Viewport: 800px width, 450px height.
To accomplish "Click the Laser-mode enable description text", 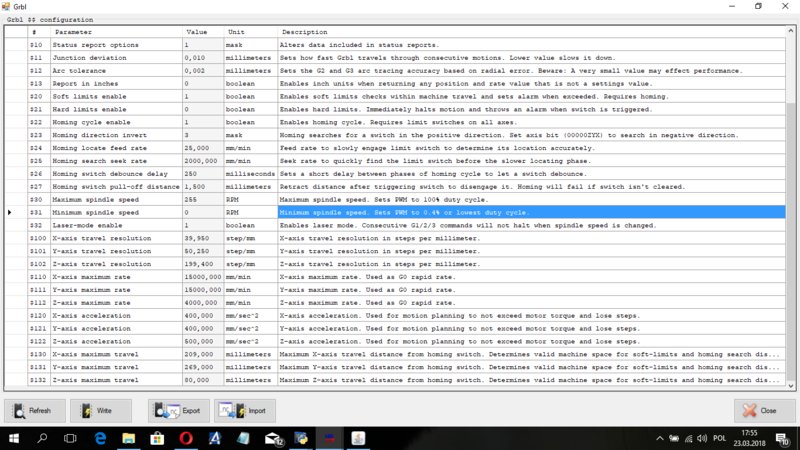I will (468, 226).
